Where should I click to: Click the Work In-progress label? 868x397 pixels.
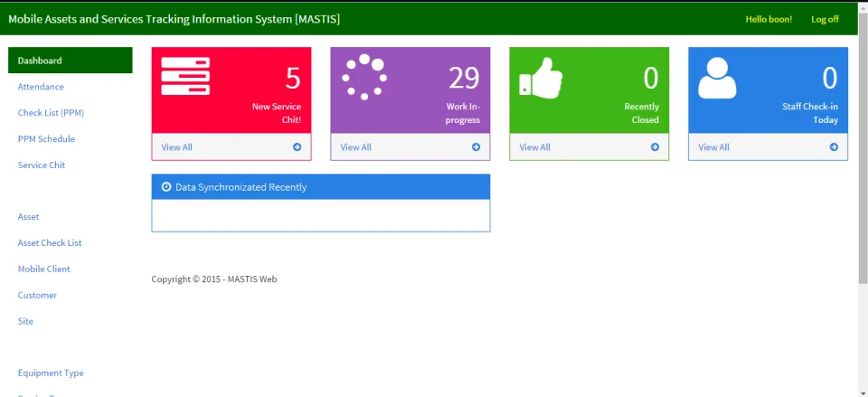point(463,113)
